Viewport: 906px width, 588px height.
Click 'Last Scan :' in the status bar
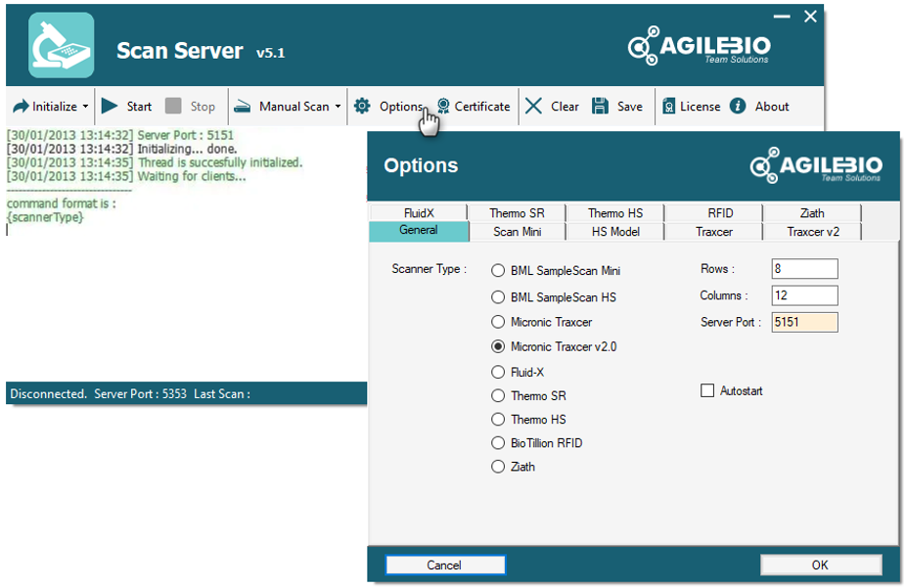pos(222,394)
